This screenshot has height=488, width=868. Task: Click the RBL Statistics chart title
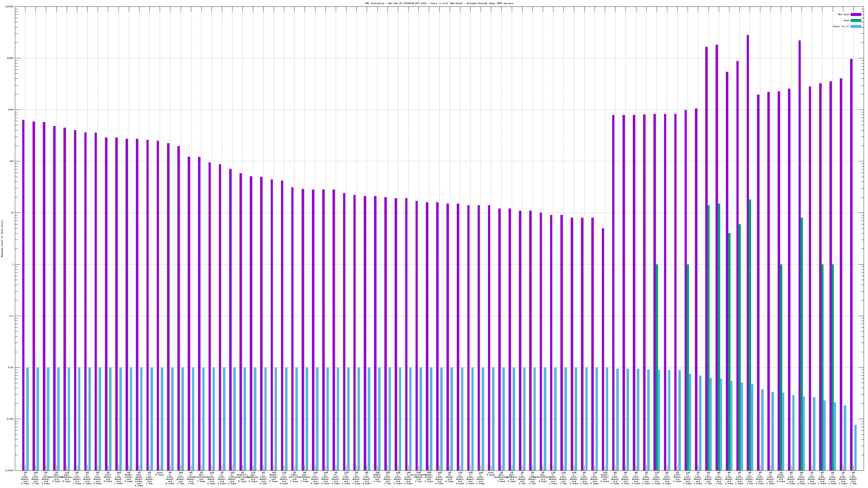pos(439,3)
